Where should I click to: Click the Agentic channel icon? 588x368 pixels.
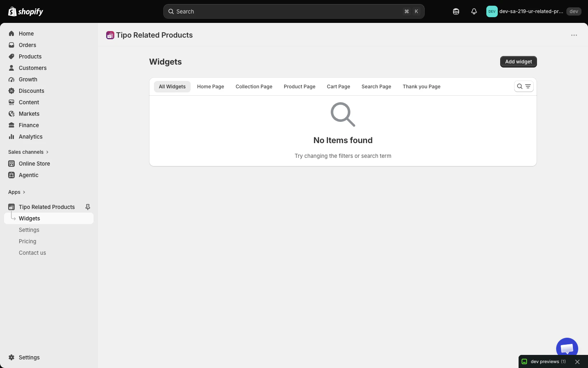pyautogui.click(x=11, y=175)
